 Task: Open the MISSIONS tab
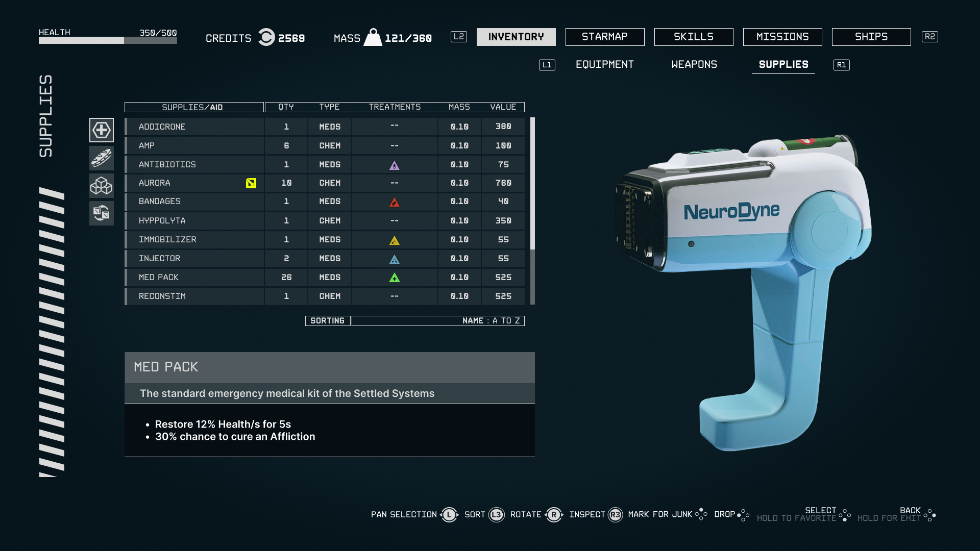[x=782, y=37]
